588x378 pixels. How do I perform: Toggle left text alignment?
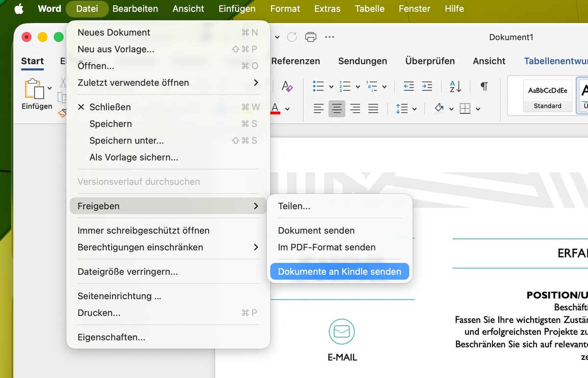318,109
